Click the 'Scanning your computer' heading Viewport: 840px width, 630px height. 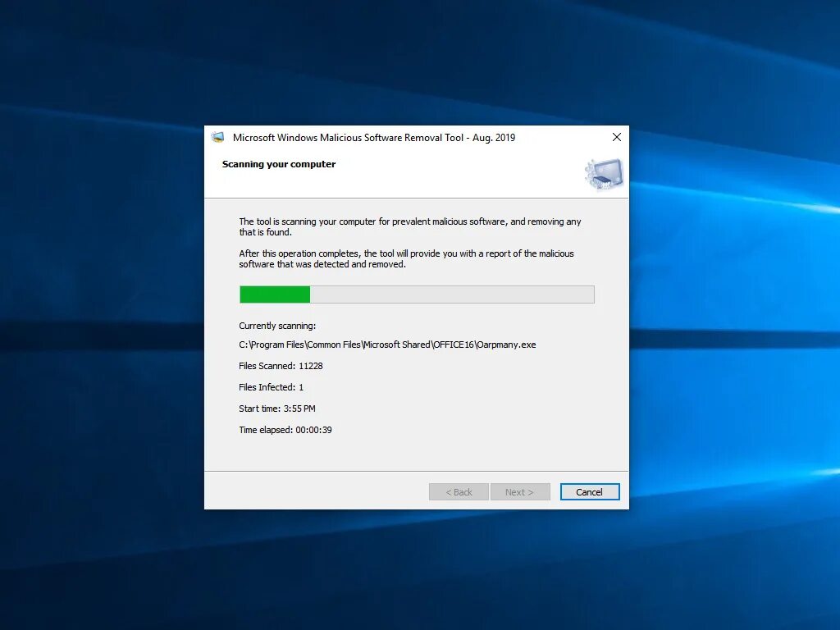[279, 164]
